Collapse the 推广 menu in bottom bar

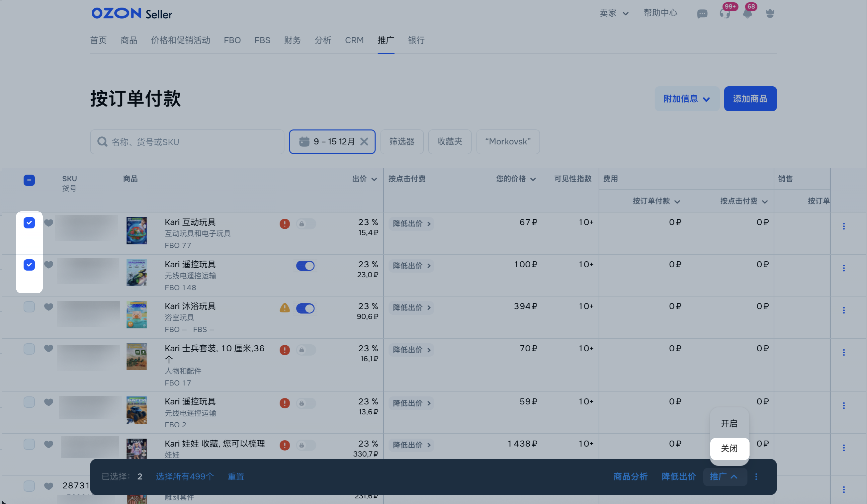[x=724, y=476]
